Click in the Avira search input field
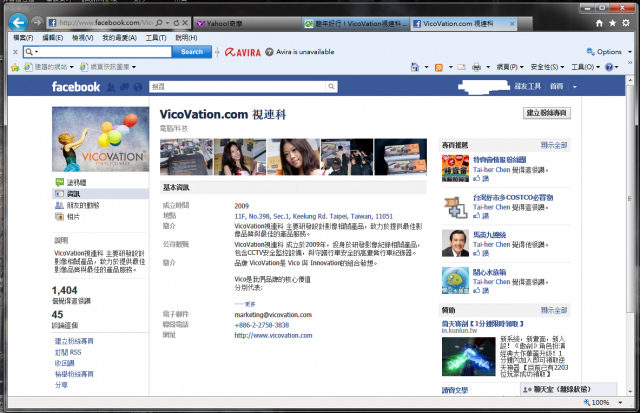The image size is (641, 413). click(x=104, y=52)
